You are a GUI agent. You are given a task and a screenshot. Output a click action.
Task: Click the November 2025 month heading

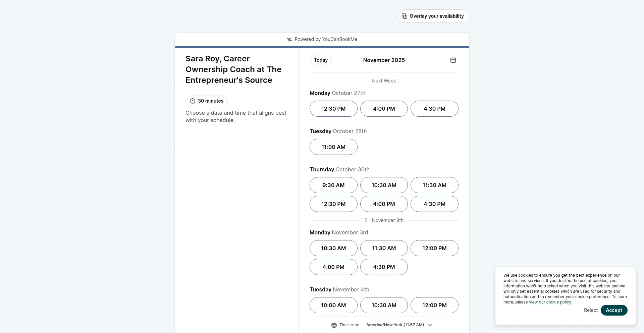click(384, 60)
